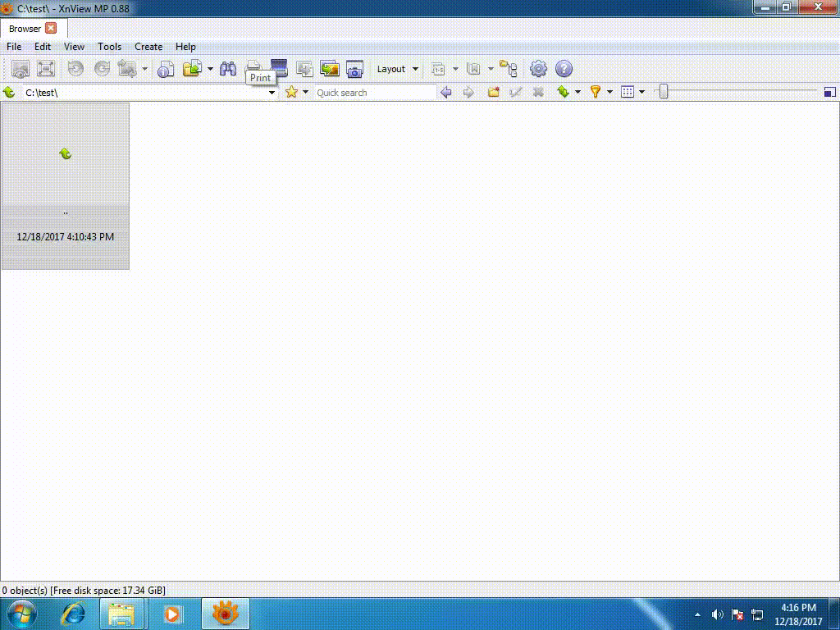Image resolution: width=840 pixels, height=630 pixels.
Task: Expand dropdown arrow next to batch rename
Action: pos(455,69)
